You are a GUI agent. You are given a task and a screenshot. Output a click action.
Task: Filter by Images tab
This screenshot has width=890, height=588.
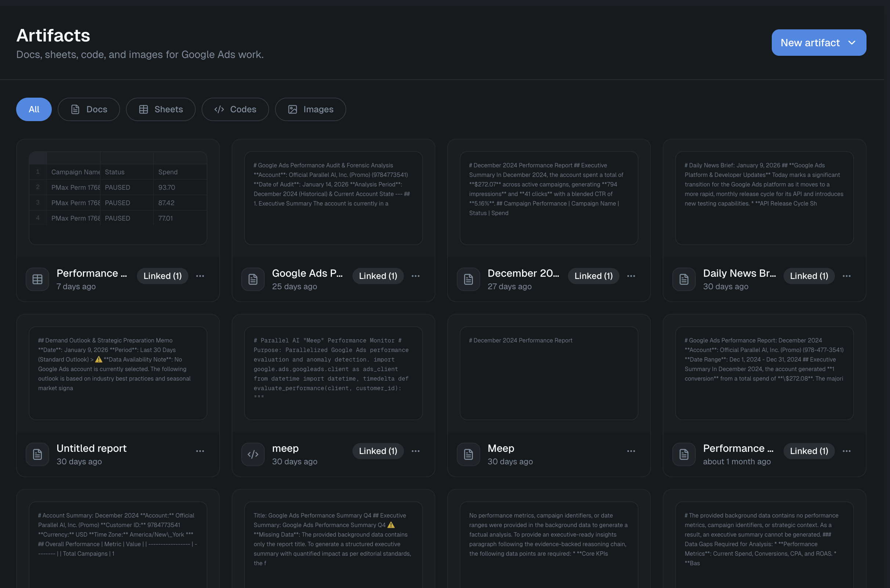point(310,109)
